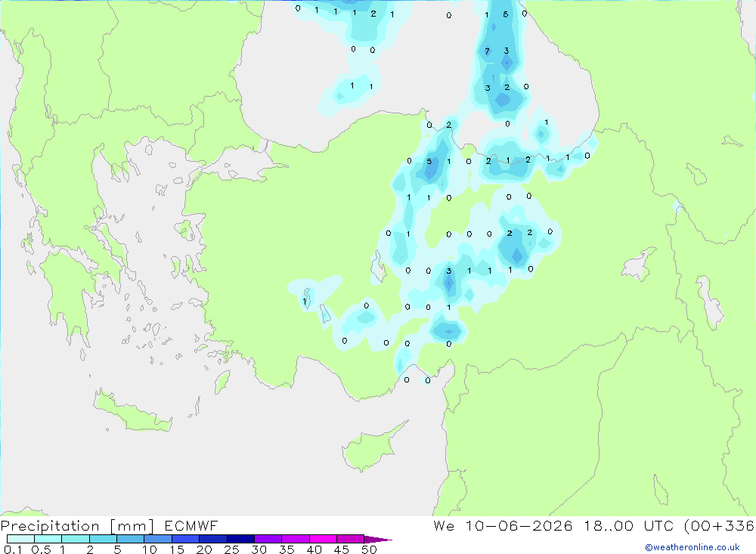Click the '18..00 UTC' time text
This screenshot has width=756, height=554.
tap(629, 526)
